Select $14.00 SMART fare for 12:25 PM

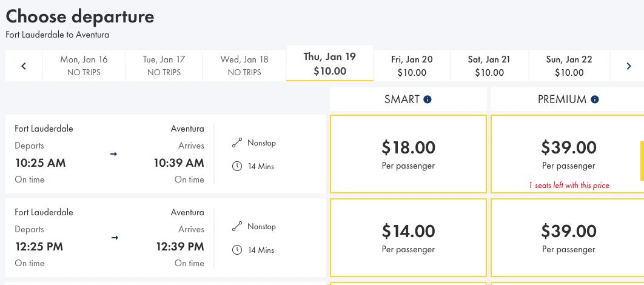click(x=408, y=238)
